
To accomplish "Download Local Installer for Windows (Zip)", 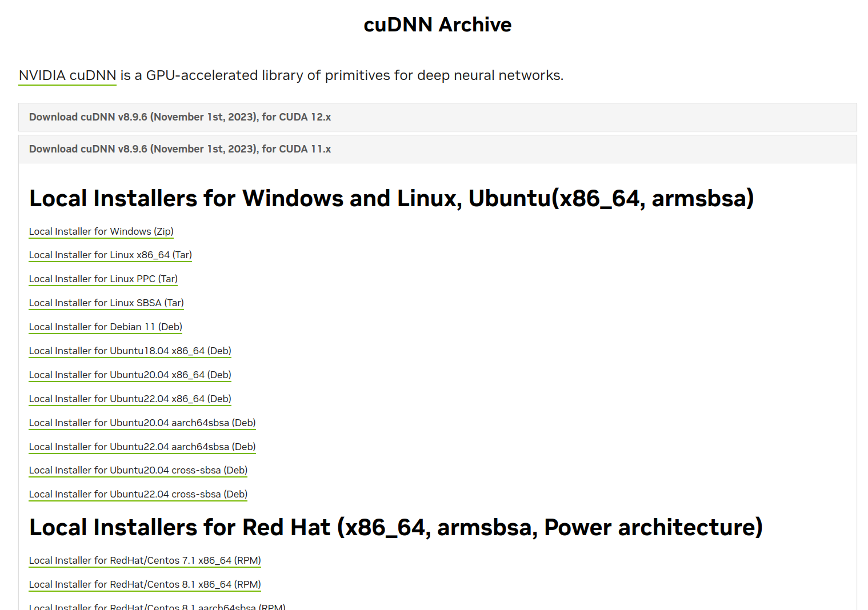I will coord(101,231).
